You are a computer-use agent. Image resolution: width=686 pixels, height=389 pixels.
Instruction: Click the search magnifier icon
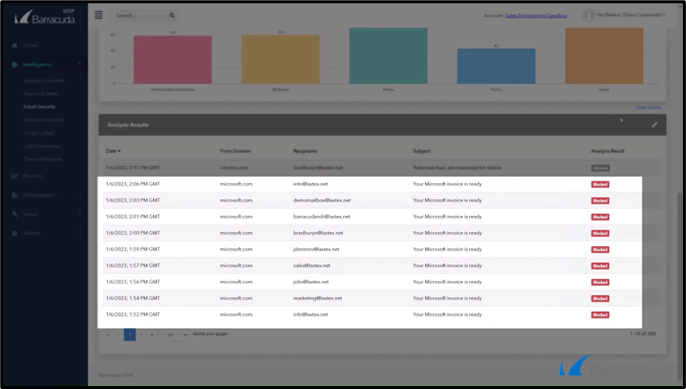[172, 15]
